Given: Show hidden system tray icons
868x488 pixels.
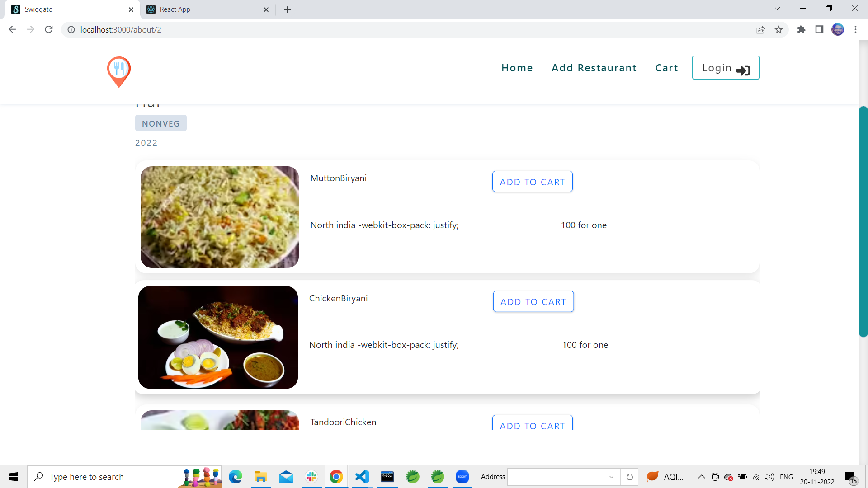Looking at the screenshot, I should pyautogui.click(x=701, y=477).
